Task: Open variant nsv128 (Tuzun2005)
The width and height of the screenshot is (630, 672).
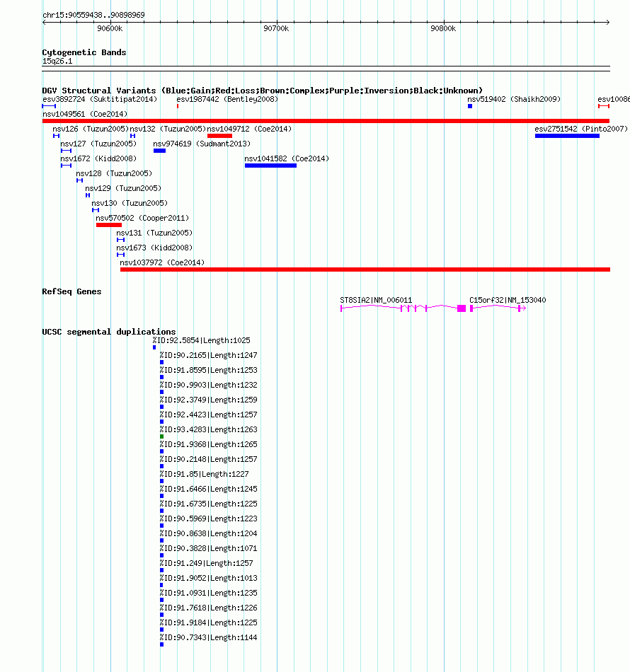Action: 114,173
